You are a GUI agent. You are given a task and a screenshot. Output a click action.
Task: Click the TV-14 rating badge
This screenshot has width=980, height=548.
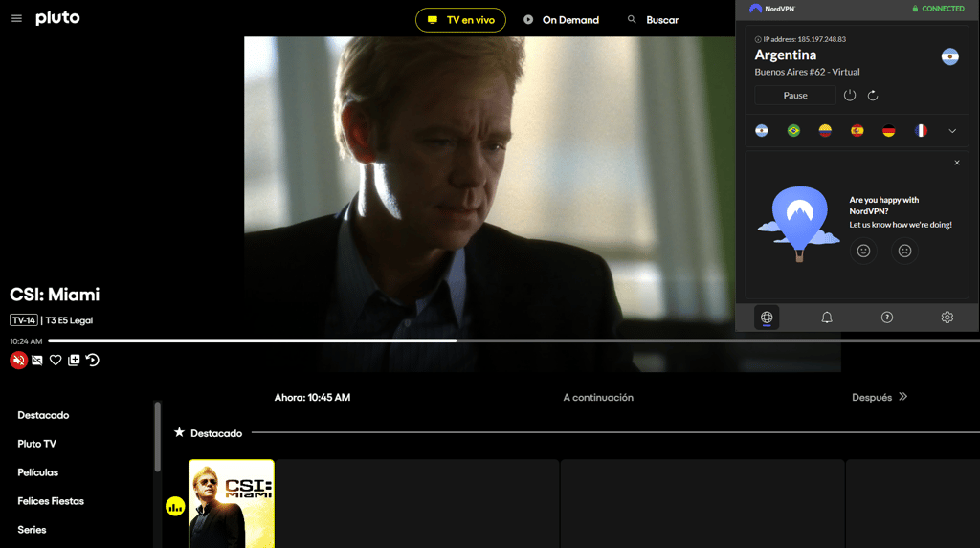[x=24, y=320]
